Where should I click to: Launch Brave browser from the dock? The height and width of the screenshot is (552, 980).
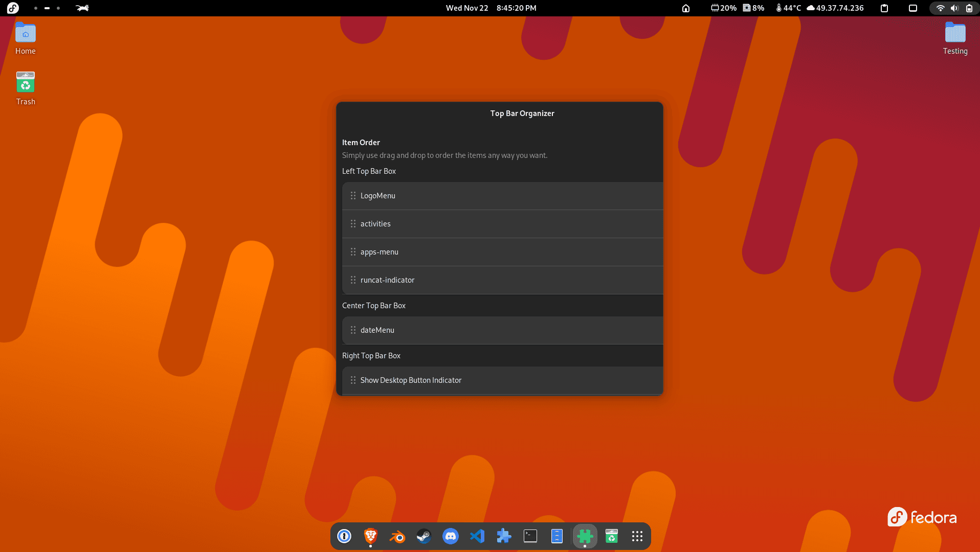(371, 536)
